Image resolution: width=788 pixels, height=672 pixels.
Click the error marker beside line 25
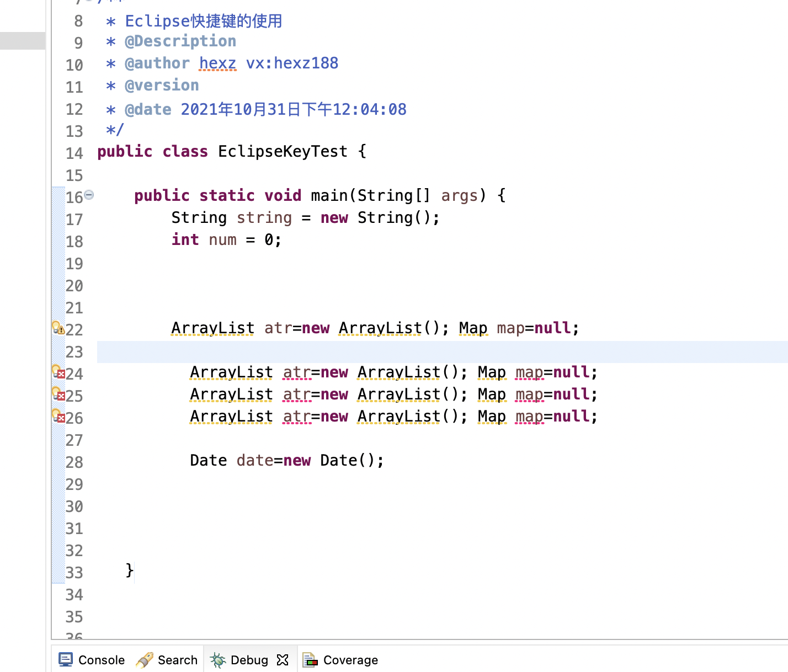click(58, 394)
